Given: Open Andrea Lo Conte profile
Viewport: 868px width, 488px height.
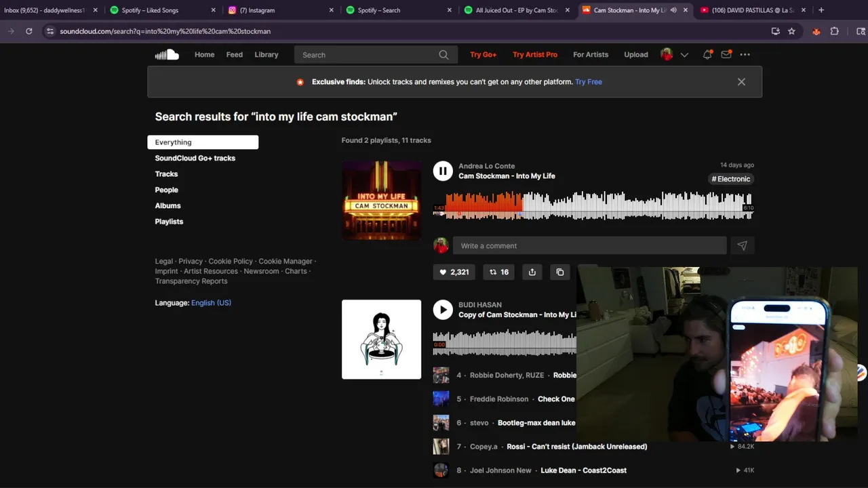Looking at the screenshot, I should [486, 166].
